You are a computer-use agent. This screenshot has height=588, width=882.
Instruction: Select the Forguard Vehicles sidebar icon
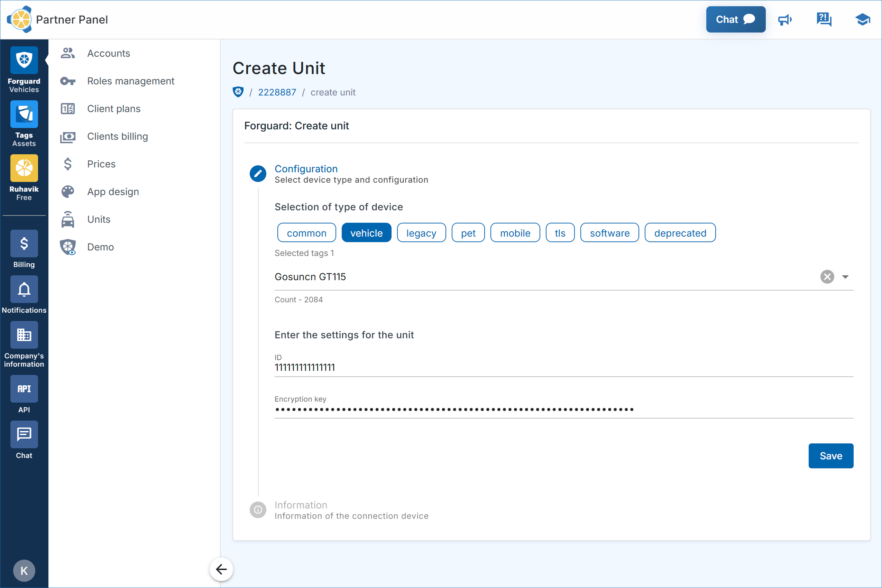coord(24,61)
